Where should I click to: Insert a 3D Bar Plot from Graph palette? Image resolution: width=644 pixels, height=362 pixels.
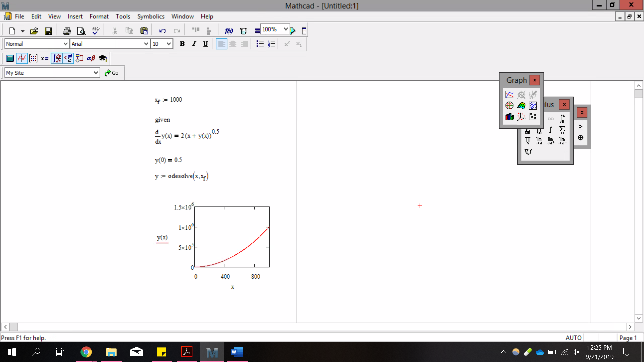(x=509, y=117)
